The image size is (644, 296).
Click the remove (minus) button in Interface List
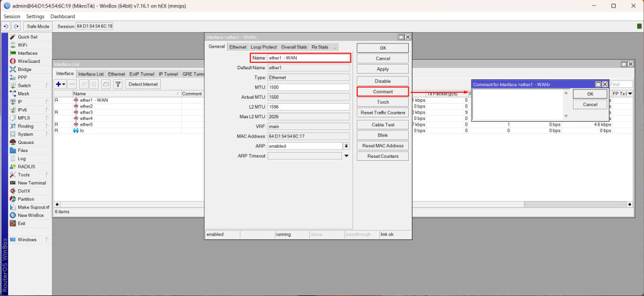point(72,84)
